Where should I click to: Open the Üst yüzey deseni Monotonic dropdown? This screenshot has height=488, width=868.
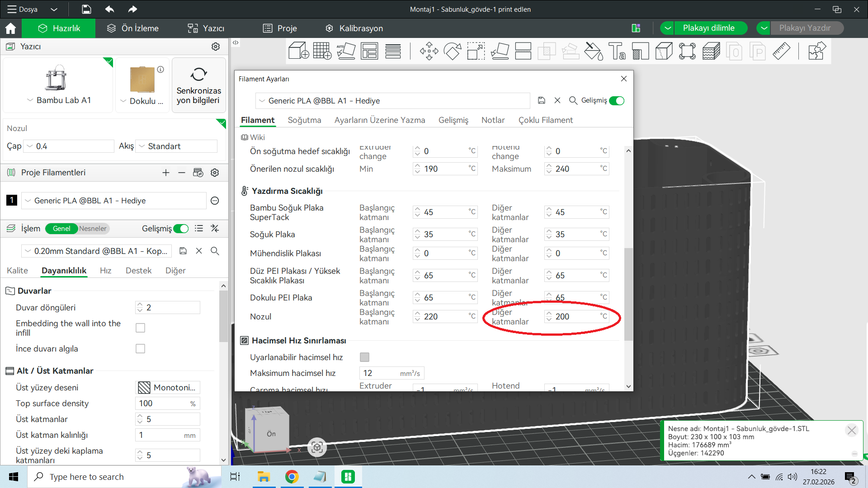tap(168, 388)
